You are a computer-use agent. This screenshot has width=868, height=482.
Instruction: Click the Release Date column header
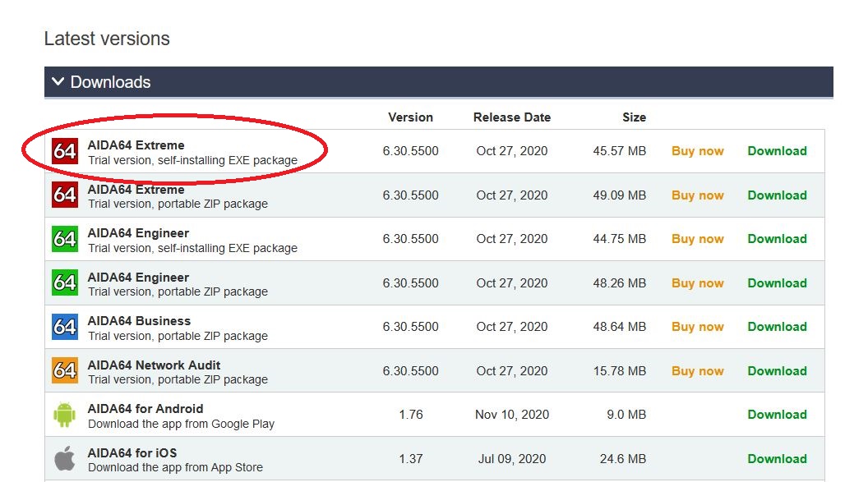tap(512, 117)
